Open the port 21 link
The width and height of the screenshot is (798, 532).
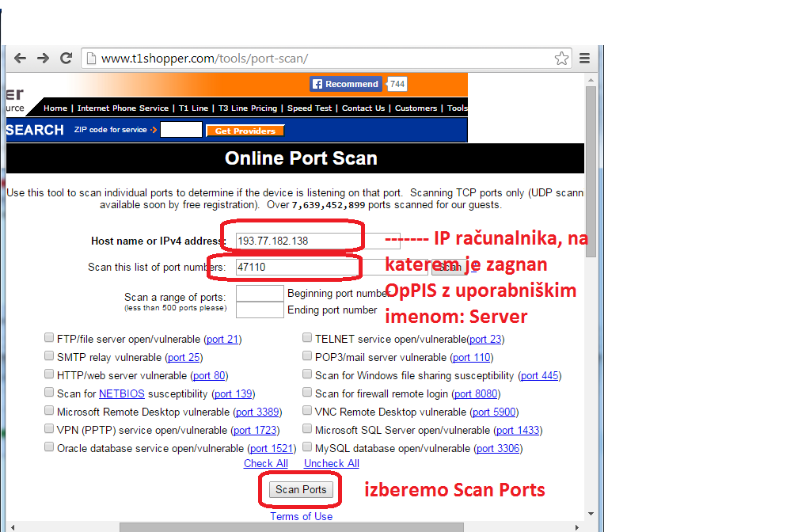(222, 340)
